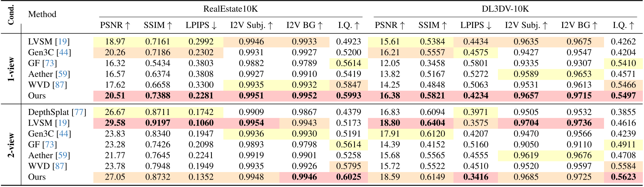The height and width of the screenshot is (187, 644).
Task: Select the Method column header
Action: click(x=42, y=15)
